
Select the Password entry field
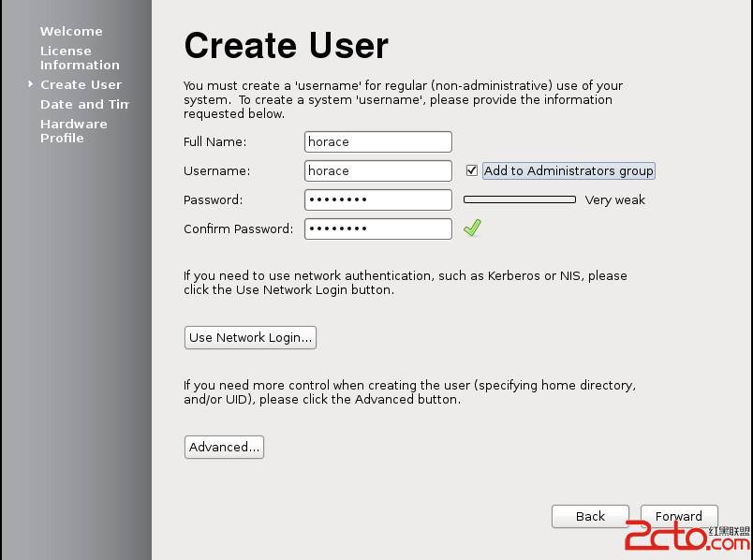click(378, 199)
